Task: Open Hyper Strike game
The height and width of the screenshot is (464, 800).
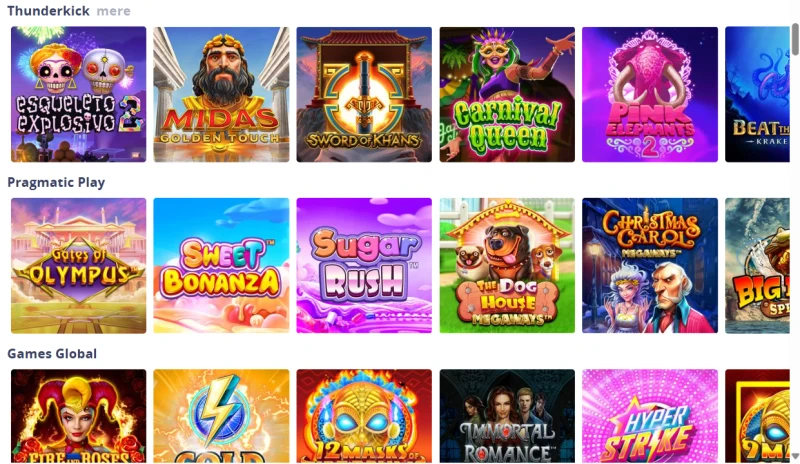Action: pos(650,416)
